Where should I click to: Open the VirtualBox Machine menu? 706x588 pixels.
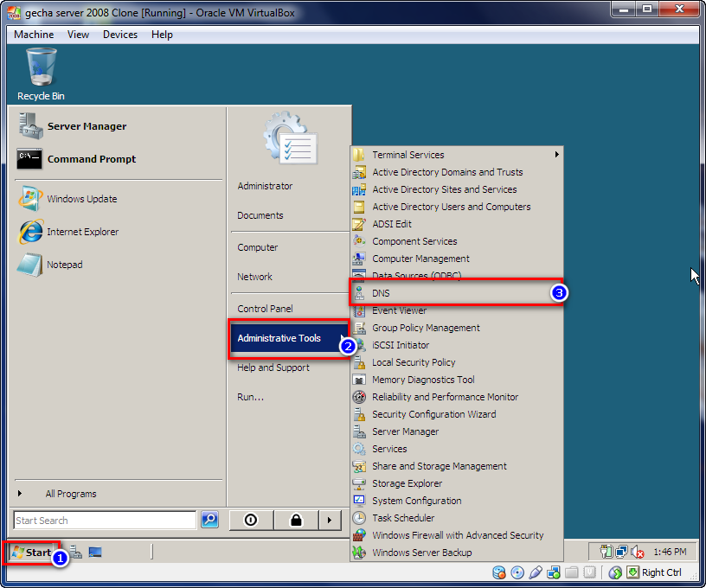pyautogui.click(x=34, y=35)
